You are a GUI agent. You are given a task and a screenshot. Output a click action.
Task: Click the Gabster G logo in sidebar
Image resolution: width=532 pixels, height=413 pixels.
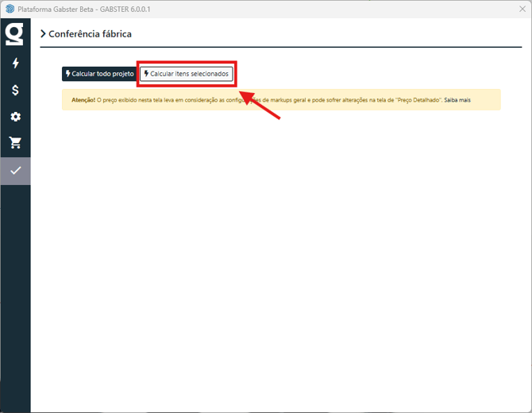[15, 35]
